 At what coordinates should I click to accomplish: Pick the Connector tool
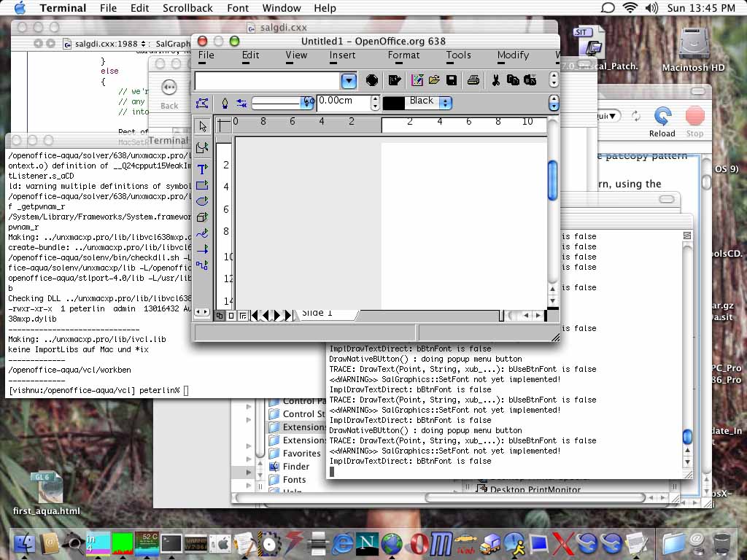[x=203, y=265]
